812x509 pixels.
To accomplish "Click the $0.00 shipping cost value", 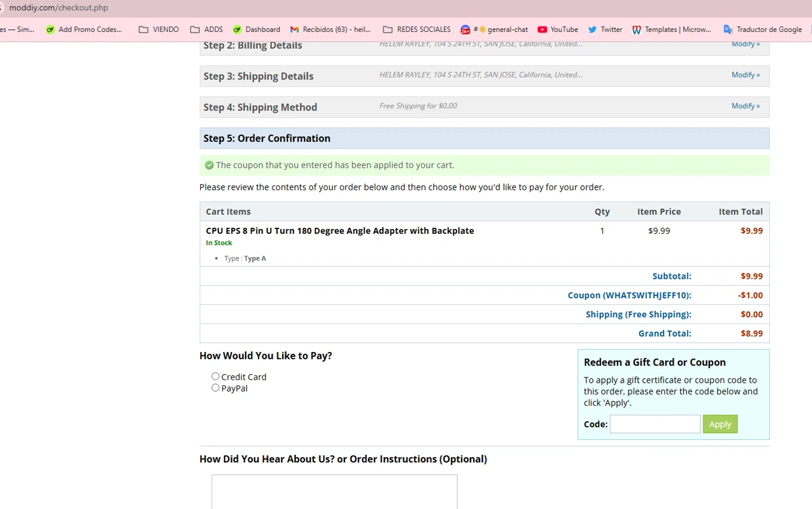I will 751,315.
